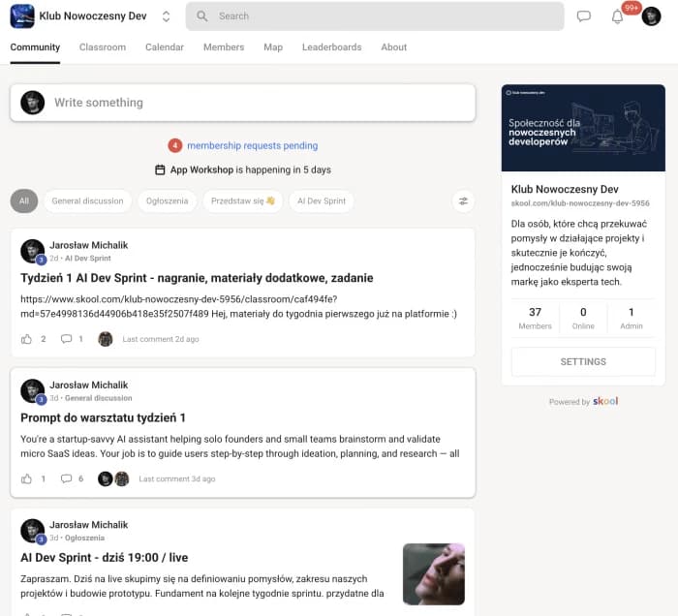Click Ogłoszenia label on third post
Viewport: 678px width, 616px height.
85,538
